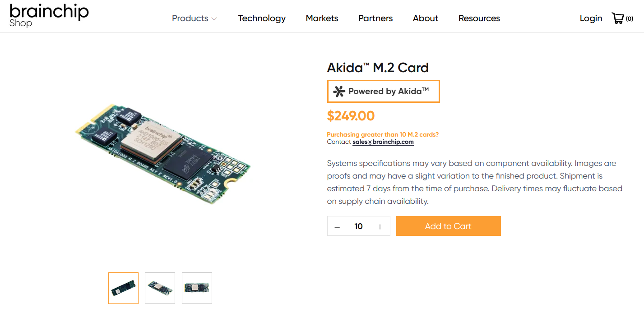Click the Login link
The height and width of the screenshot is (326, 644).
tap(591, 18)
